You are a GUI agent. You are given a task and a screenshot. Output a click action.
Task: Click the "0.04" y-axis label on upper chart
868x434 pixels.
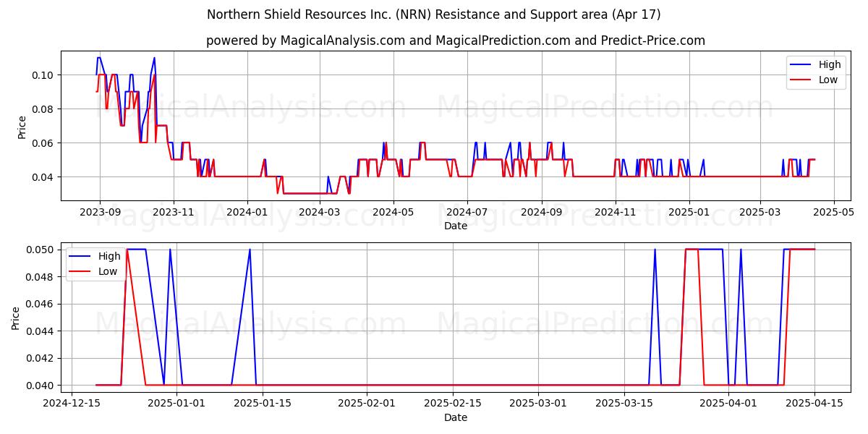click(44, 177)
